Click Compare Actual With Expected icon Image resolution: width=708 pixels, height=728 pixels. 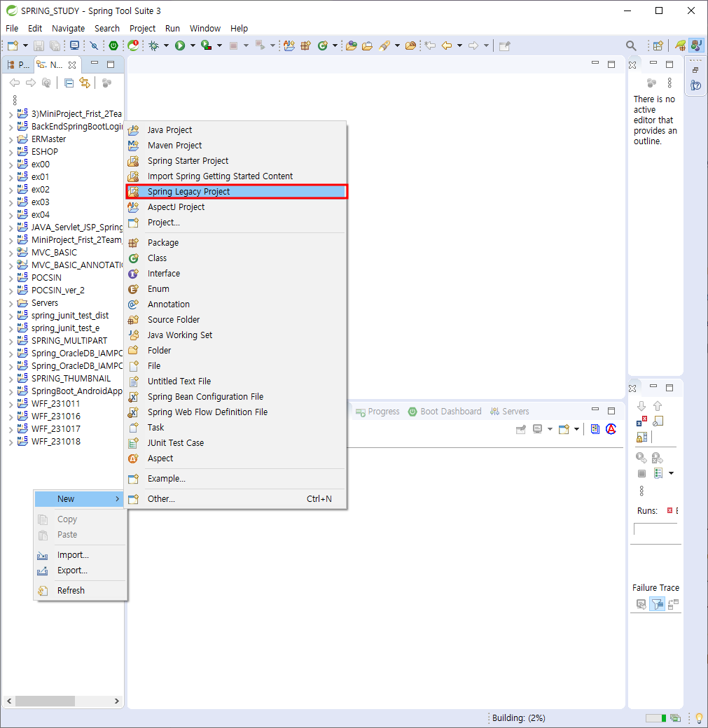[x=673, y=604]
